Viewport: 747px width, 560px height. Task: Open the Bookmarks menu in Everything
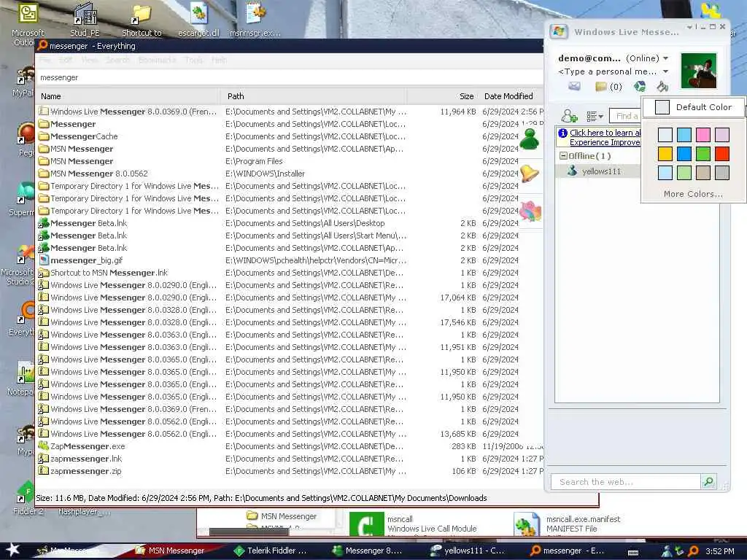coord(158,60)
